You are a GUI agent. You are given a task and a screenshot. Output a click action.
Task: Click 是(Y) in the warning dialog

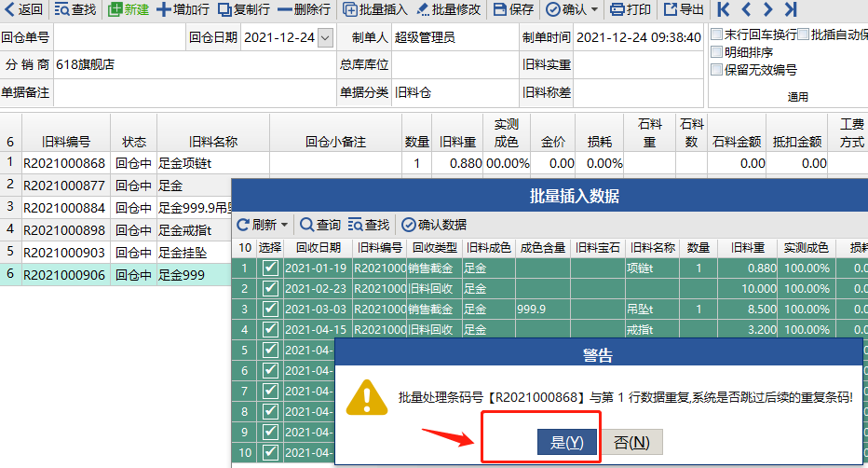pyautogui.click(x=567, y=442)
